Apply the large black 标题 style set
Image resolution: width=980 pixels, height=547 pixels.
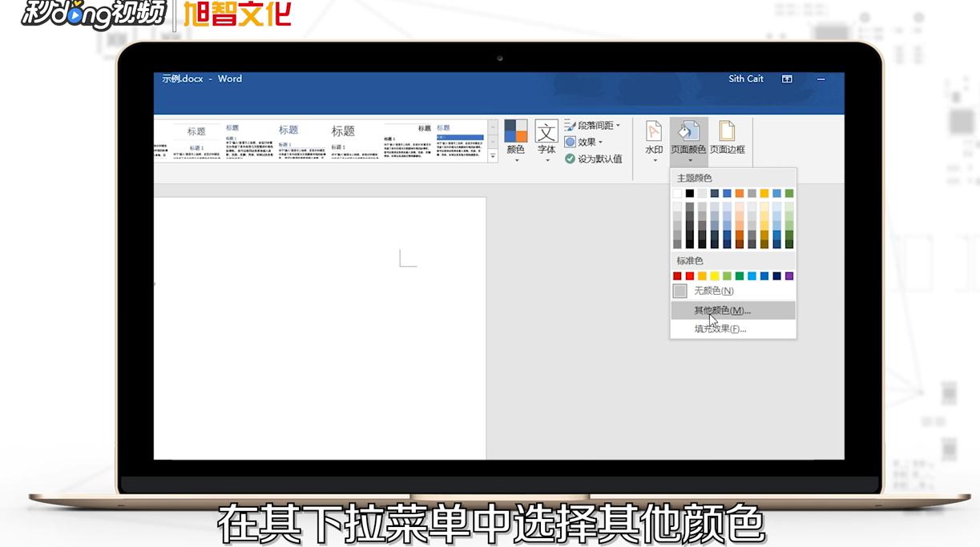[x=354, y=141]
